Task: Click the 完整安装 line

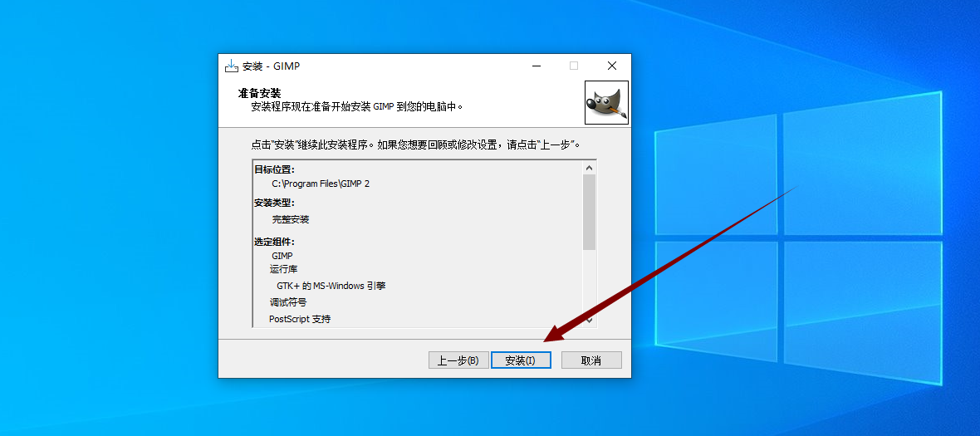Action: (x=291, y=220)
